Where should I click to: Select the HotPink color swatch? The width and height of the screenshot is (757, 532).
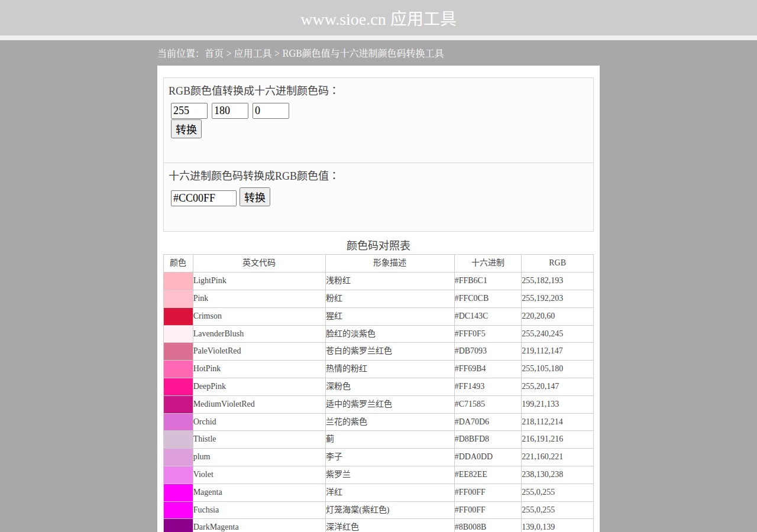click(x=179, y=369)
